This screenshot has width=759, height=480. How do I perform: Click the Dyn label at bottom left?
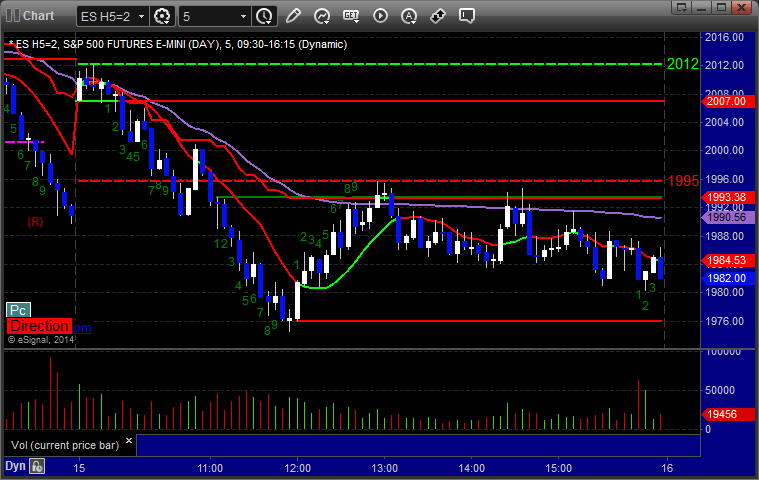pos(15,466)
